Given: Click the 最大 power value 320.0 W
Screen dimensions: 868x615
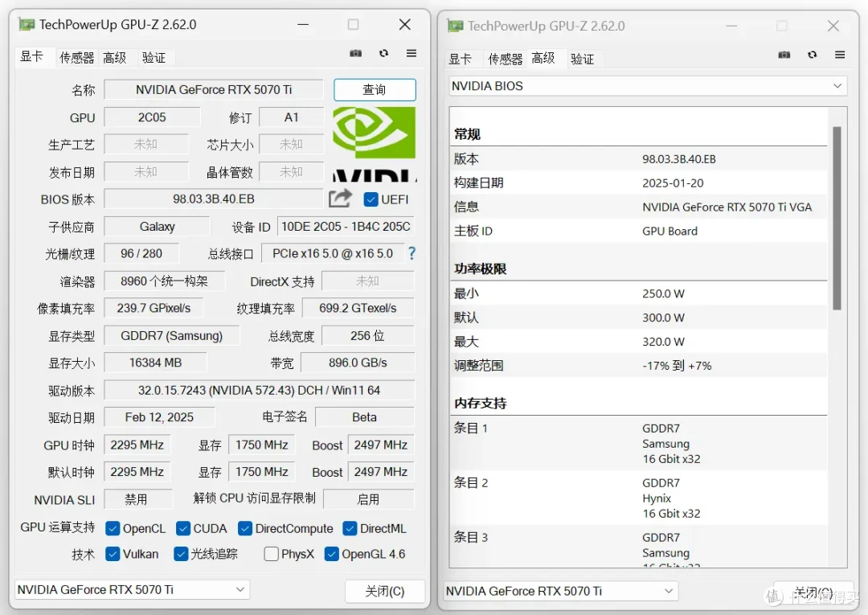Looking at the screenshot, I should pos(663,342).
